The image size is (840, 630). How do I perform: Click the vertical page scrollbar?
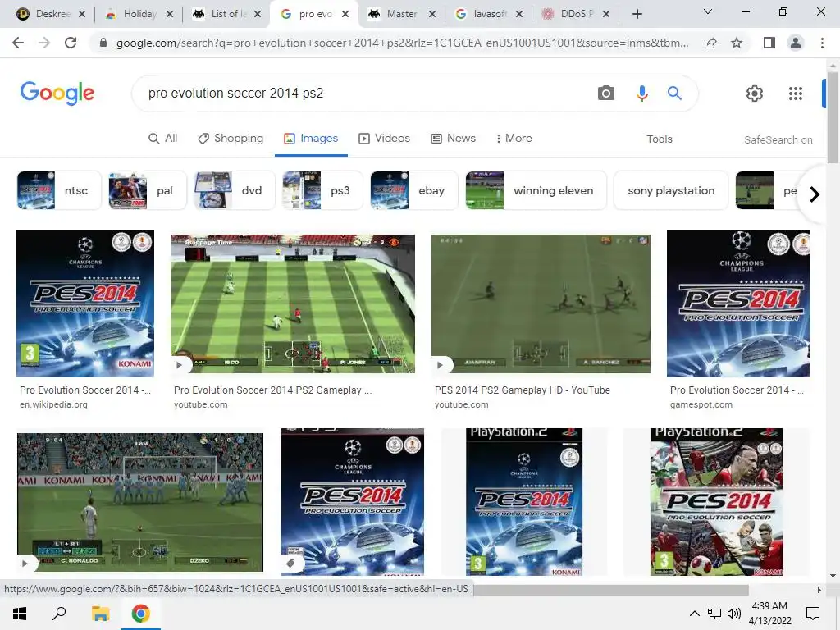tap(833, 118)
